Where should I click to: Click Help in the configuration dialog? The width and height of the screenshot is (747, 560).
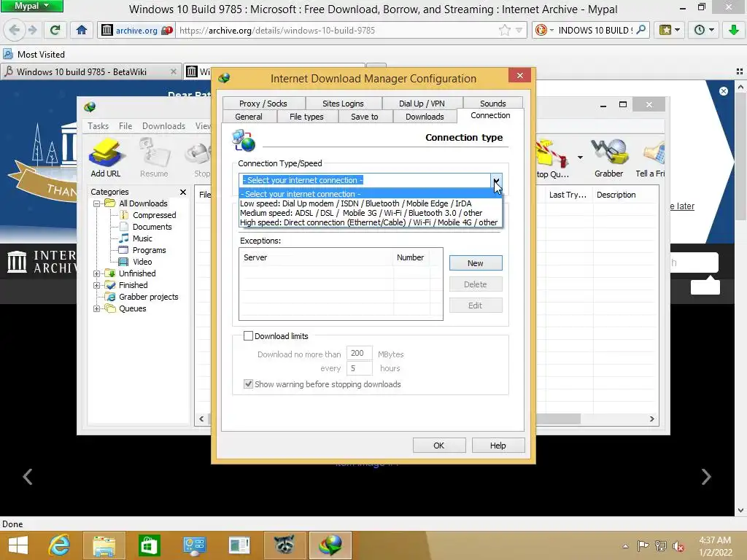[x=498, y=446]
